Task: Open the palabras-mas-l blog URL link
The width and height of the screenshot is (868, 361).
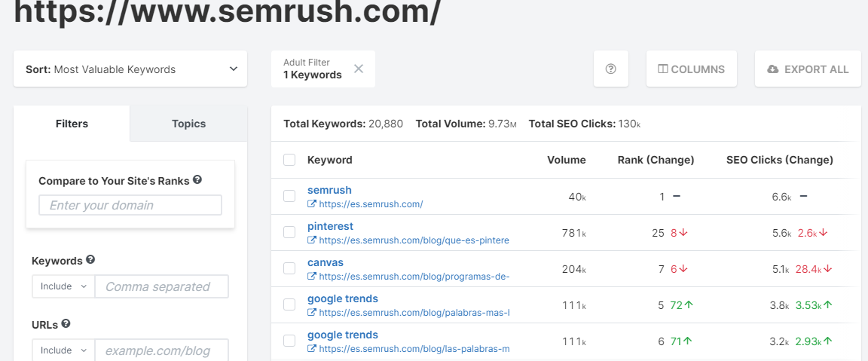Action: click(x=414, y=313)
